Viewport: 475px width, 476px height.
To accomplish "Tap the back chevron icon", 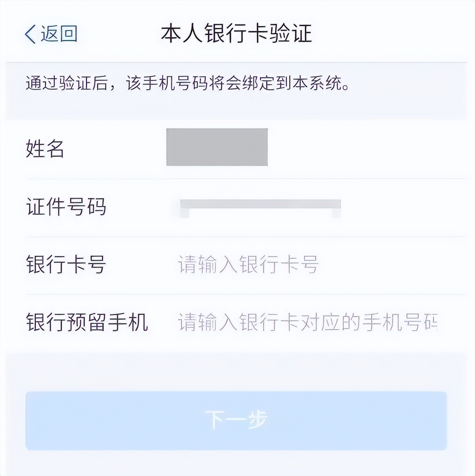I will tap(30, 34).
